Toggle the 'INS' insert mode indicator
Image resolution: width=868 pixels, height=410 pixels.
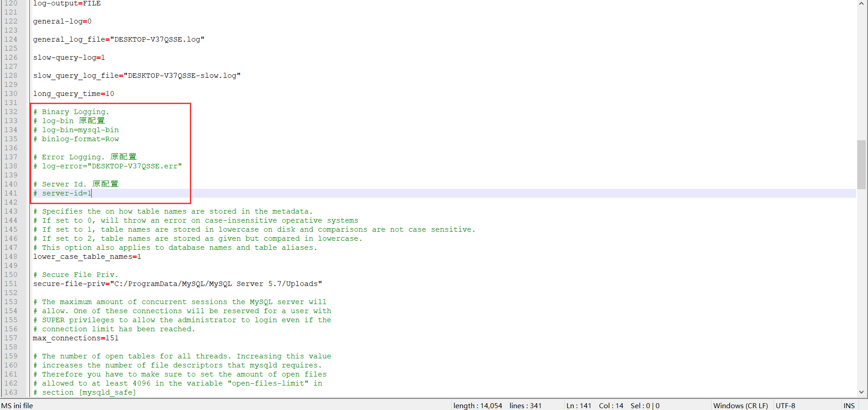(x=849, y=405)
